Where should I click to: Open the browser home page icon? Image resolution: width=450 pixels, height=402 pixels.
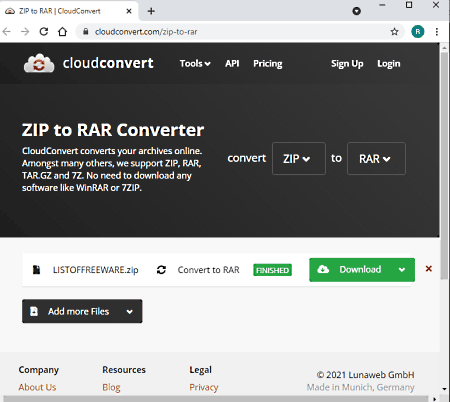pos(62,32)
